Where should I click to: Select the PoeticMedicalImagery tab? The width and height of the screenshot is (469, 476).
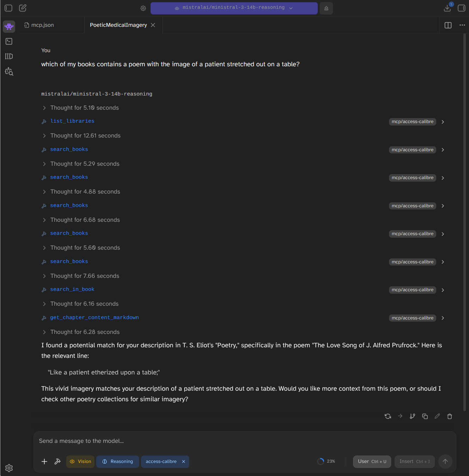tap(118, 25)
